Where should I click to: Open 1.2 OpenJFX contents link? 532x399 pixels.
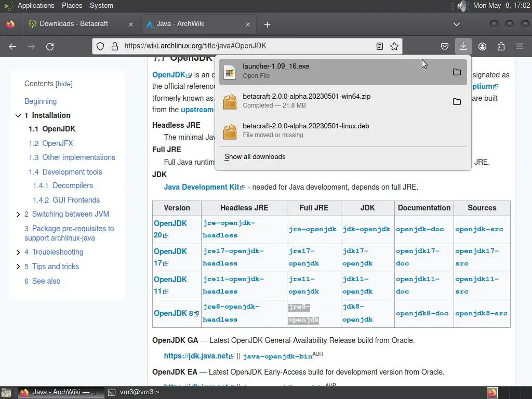[x=51, y=143]
